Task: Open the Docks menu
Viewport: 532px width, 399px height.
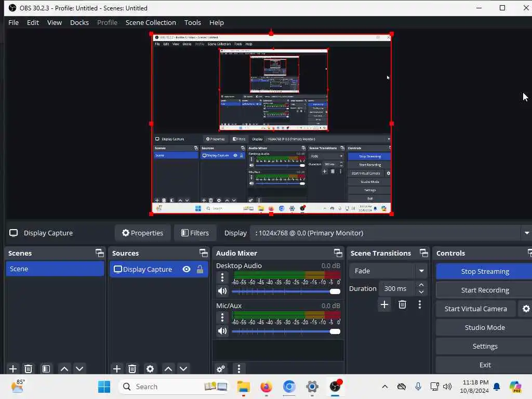Action: click(x=79, y=23)
